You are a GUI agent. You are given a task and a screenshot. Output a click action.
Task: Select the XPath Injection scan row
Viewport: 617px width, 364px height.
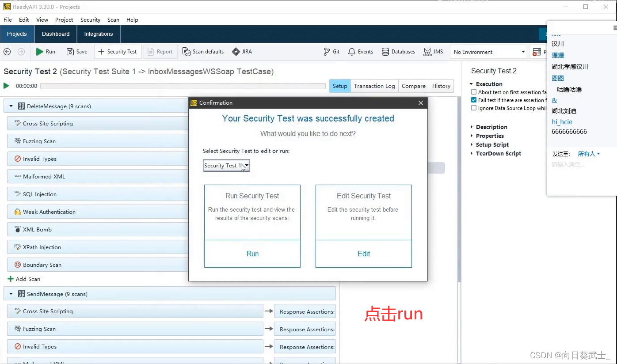pyautogui.click(x=98, y=247)
